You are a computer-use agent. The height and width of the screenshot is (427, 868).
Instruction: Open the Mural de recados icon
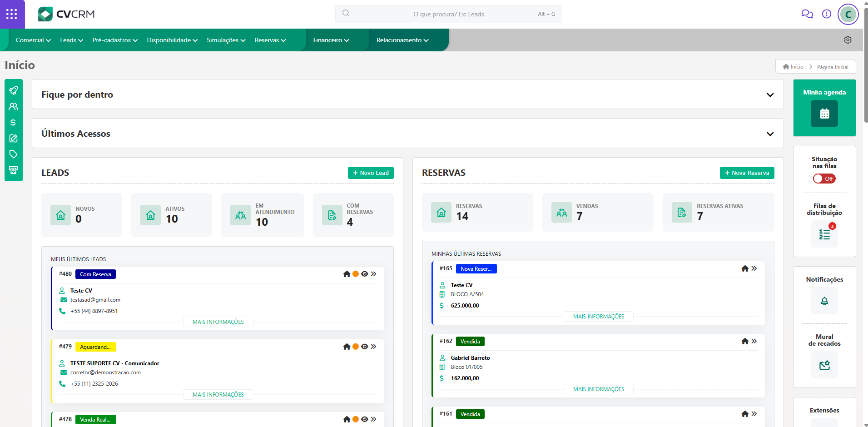point(824,365)
